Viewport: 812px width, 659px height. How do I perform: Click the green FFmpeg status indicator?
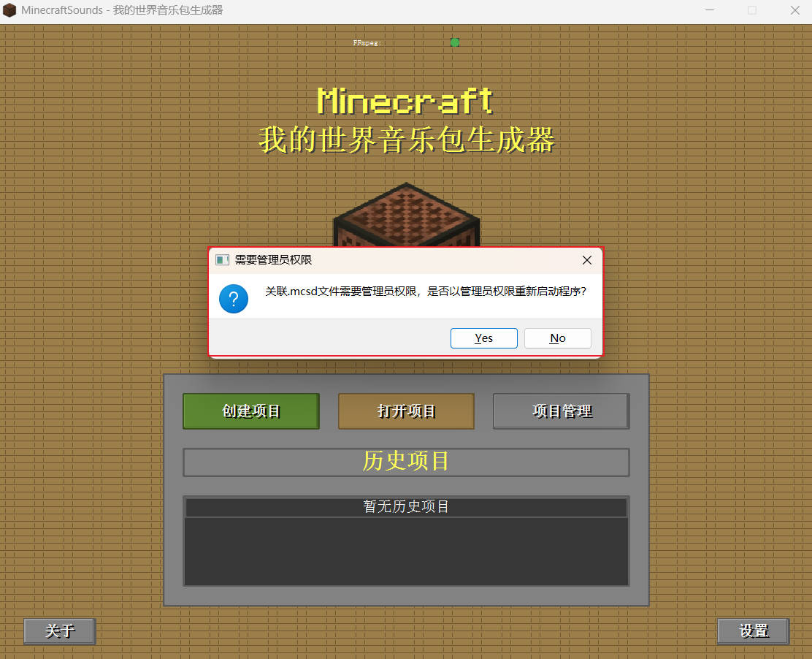[454, 42]
